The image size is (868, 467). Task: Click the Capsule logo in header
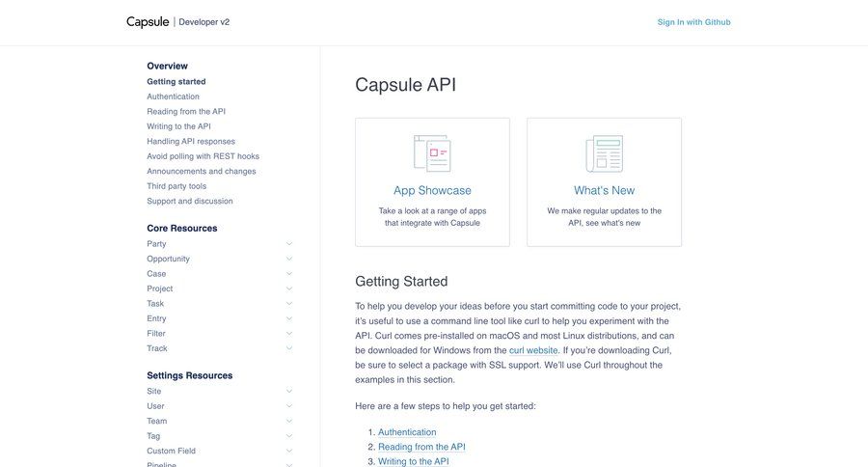148,22
